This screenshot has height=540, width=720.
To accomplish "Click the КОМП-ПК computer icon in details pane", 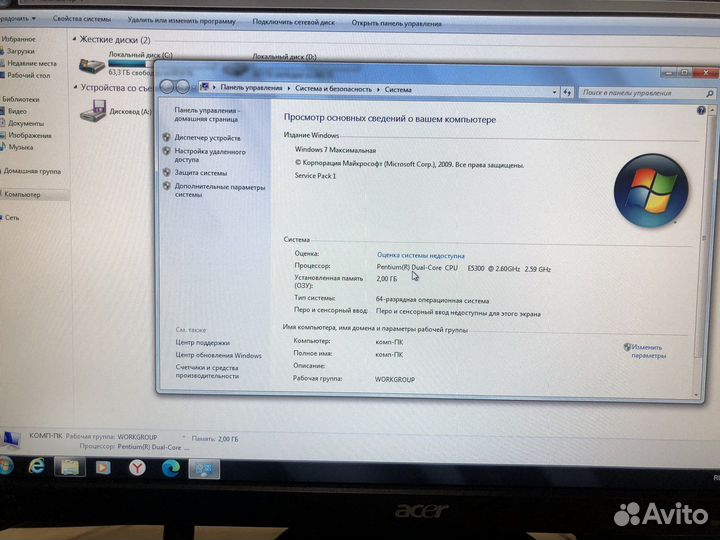I will pyautogui.click(x=10, y=439).
